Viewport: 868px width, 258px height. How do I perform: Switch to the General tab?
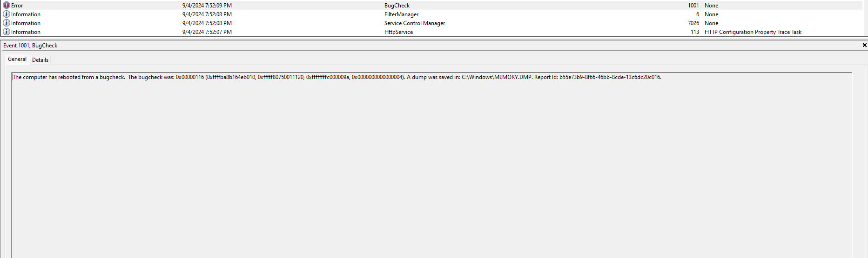point(17,60)
